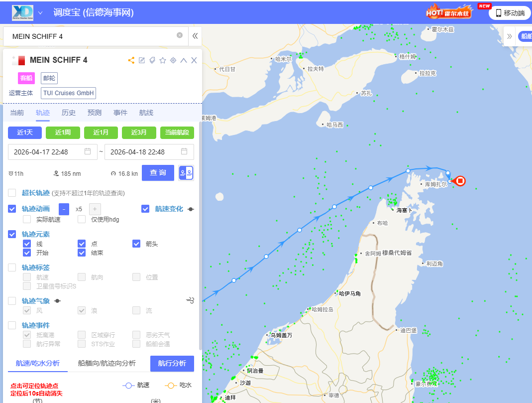Toggle the 航速变化 checkbox
Screen dimensions: 532x403
145,209
